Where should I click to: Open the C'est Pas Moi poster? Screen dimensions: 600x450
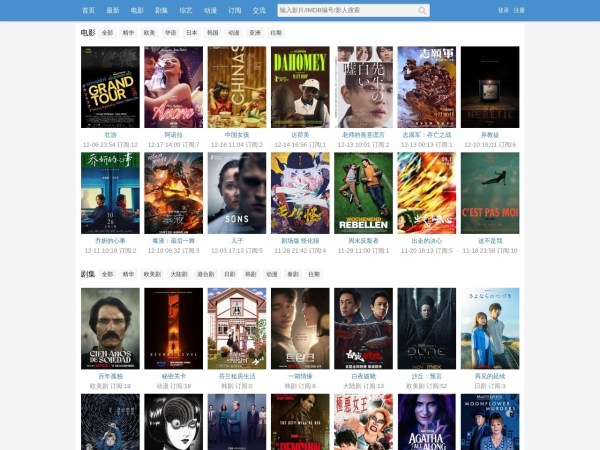click(x=490, y=193)
